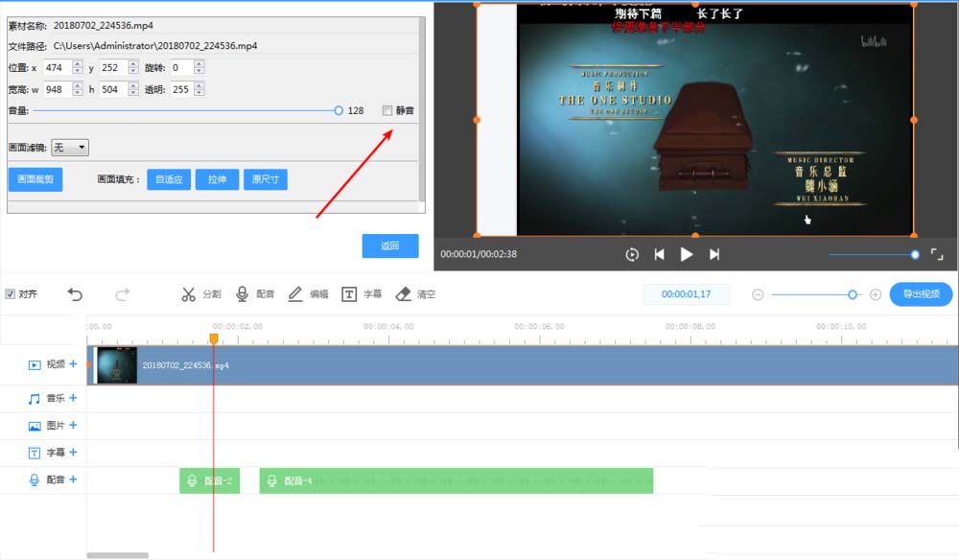Click the stretch (拉伸) fill button
This screenshot has height=560, width=959.
tap(217, 179)
